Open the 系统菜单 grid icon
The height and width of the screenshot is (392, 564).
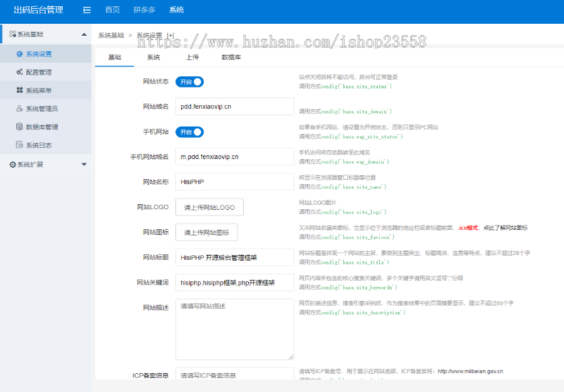(x=20, y=90)
